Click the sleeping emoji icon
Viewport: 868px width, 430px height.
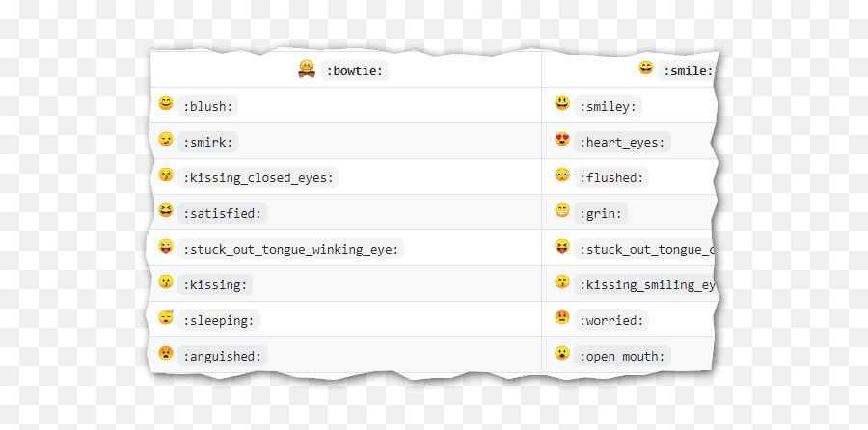(166, 317)
